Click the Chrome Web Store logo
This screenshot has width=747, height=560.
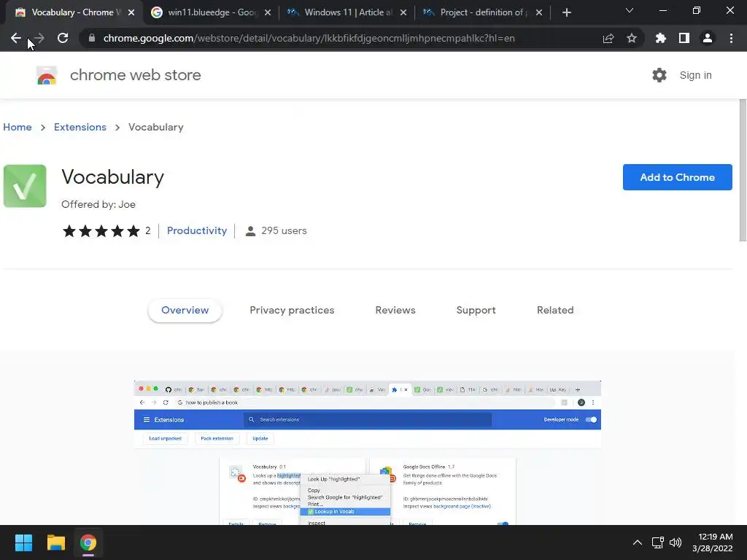pos(47,75)
